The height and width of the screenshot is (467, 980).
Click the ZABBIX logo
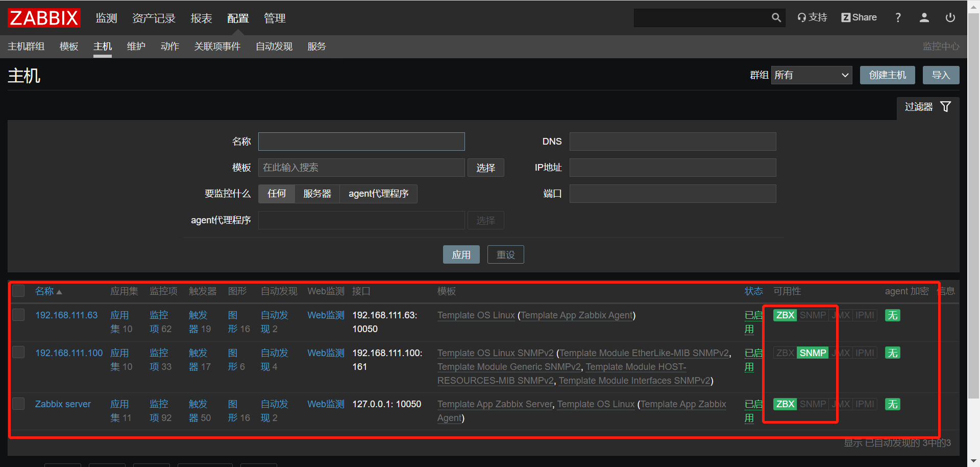[44, 18]
